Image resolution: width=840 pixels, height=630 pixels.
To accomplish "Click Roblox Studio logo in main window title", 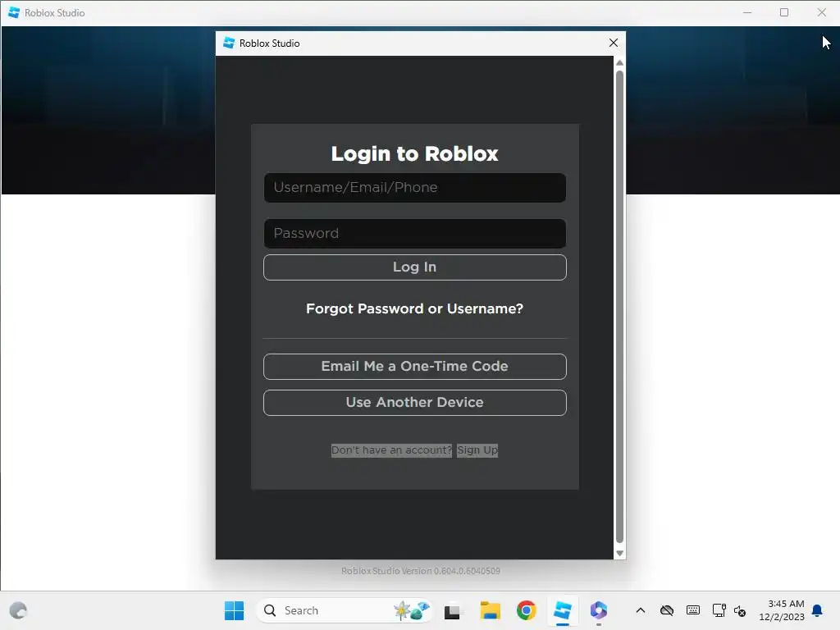I will point(14,12).
